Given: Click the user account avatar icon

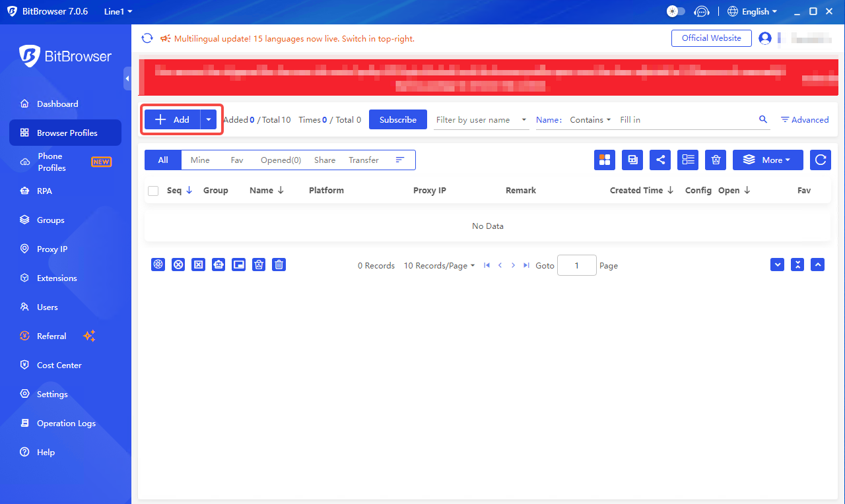Looking at the screenshot, I should (765, 38).
